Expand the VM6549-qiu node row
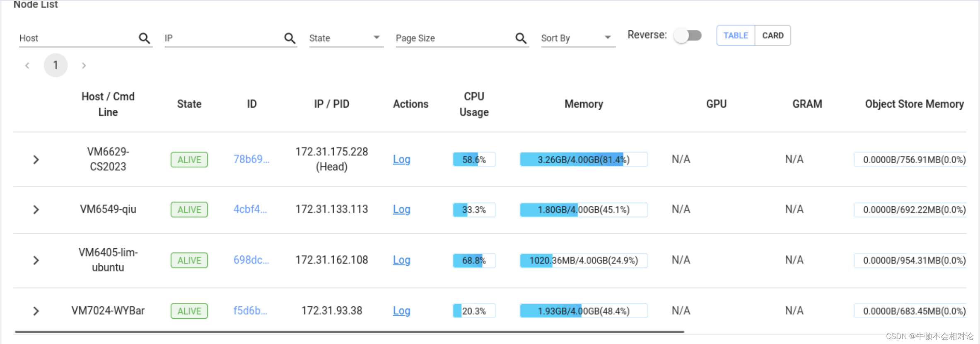 tap(36, 210)
